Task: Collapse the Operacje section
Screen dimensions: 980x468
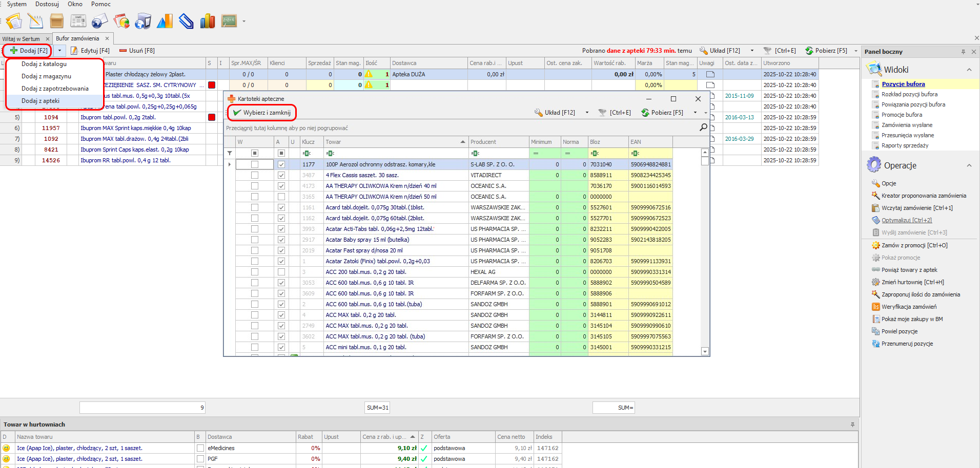Action: (969, 165)
